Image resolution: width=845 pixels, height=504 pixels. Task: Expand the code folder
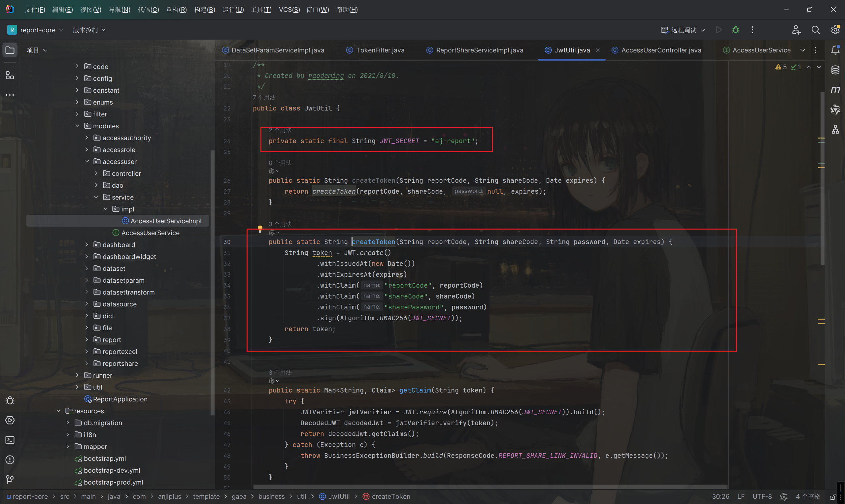[x=77, y=67]
